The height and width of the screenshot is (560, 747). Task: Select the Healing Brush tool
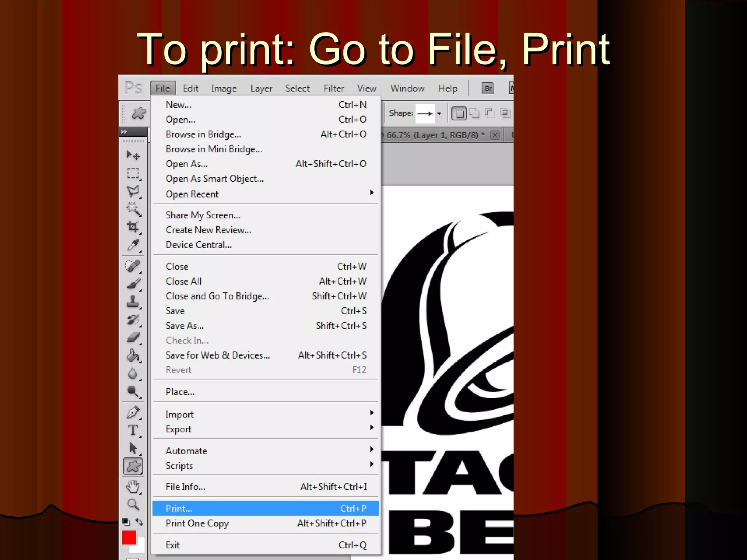tap(133, 266)
